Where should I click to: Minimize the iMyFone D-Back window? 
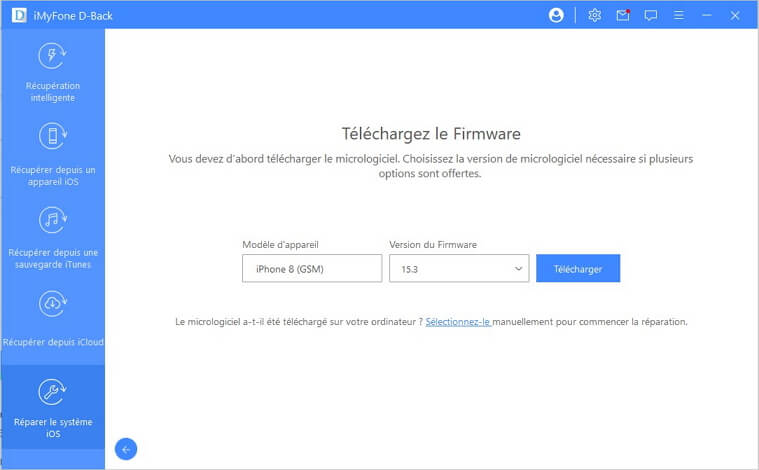coord(707,15)
